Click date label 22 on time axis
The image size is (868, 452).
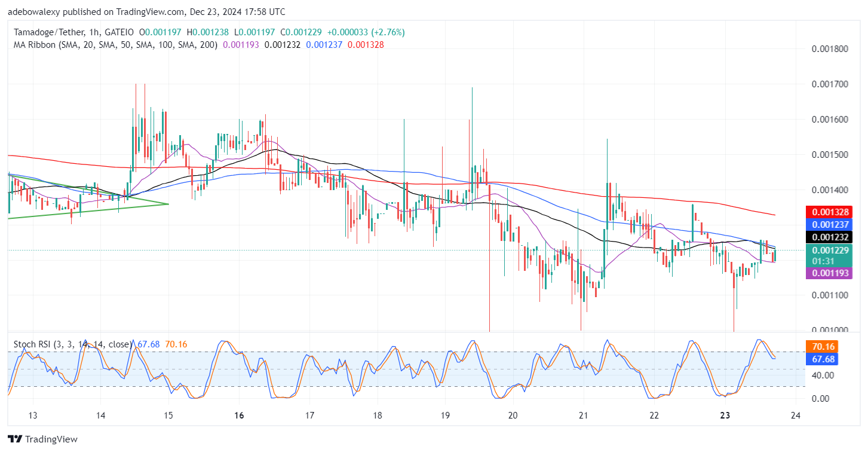(x=654, y=416)
